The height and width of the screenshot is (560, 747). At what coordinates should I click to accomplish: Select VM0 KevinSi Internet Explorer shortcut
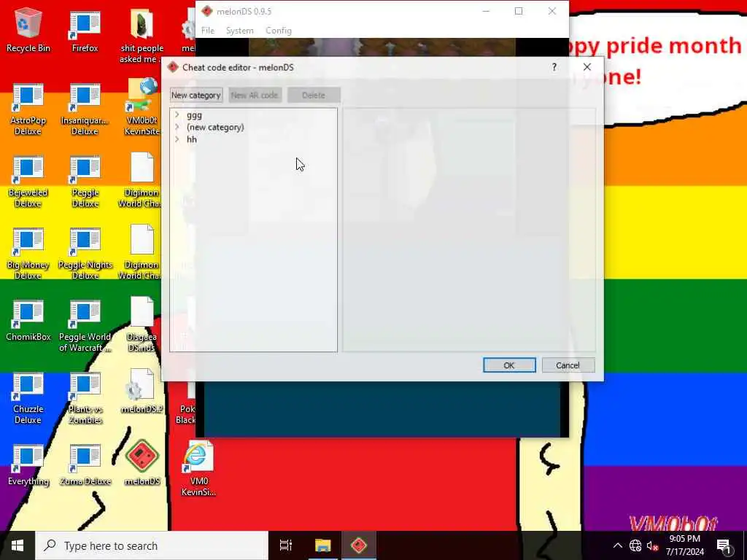click(x=198, y=469)
